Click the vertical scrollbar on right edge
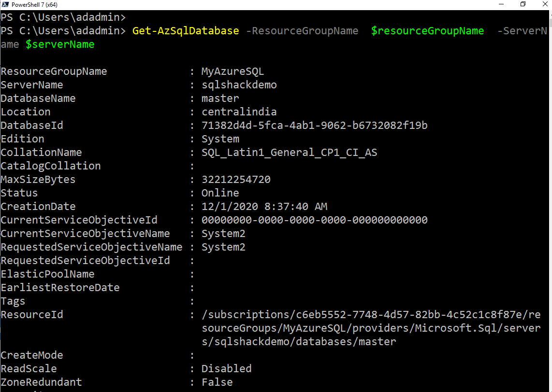 click(550, 193)
